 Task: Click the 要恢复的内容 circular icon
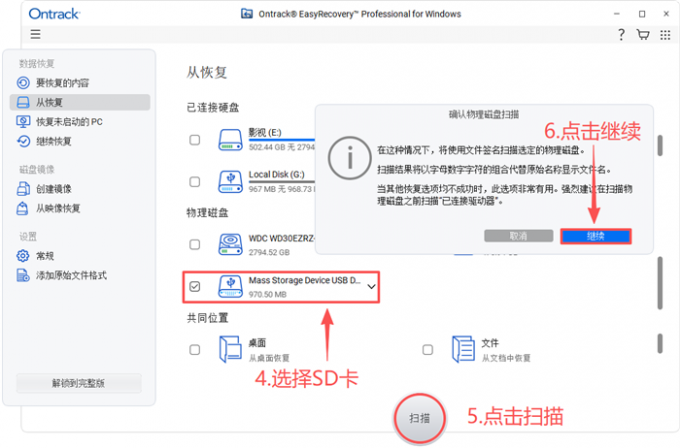click(23, 83)
